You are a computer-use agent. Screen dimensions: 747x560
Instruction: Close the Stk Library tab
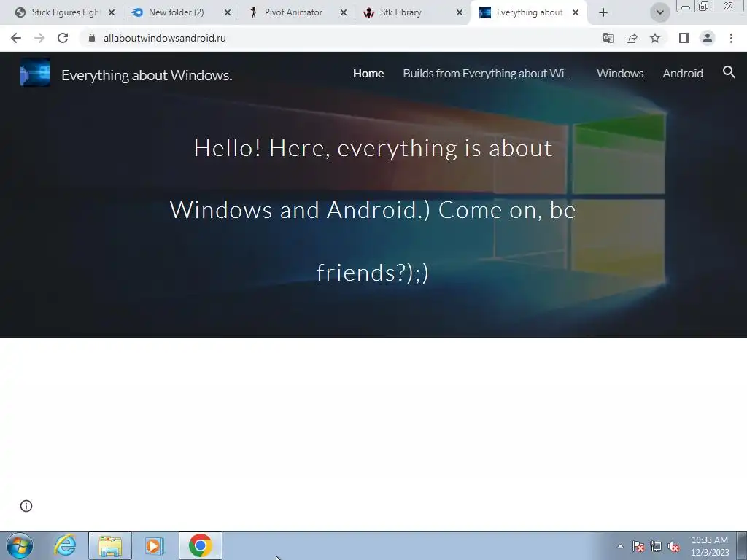(460, 12)
